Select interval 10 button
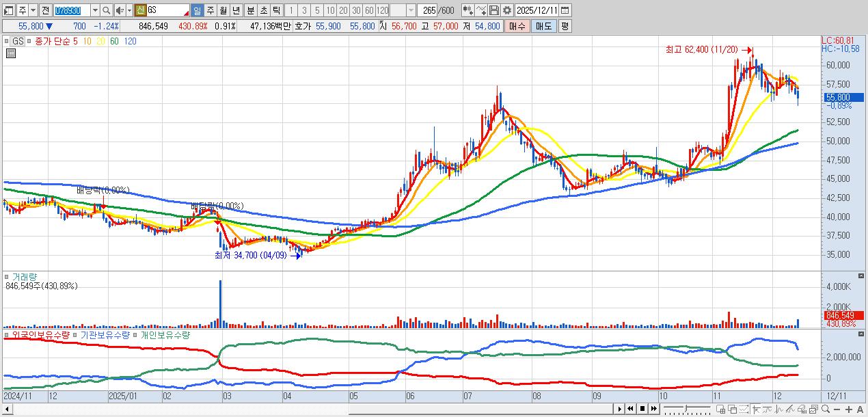The width and height of the screenshot is (868, 417). (330, 10)
